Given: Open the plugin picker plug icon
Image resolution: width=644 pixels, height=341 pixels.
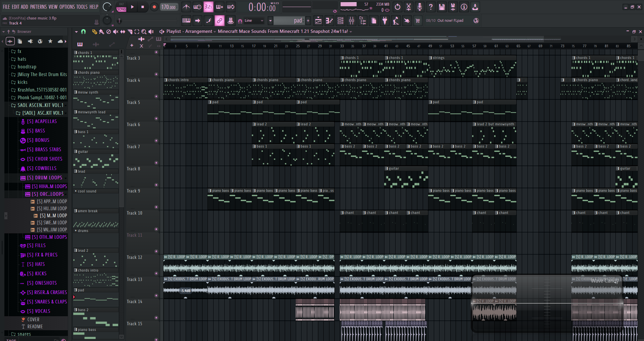Looking at the screenshot, I should point(385,21).
